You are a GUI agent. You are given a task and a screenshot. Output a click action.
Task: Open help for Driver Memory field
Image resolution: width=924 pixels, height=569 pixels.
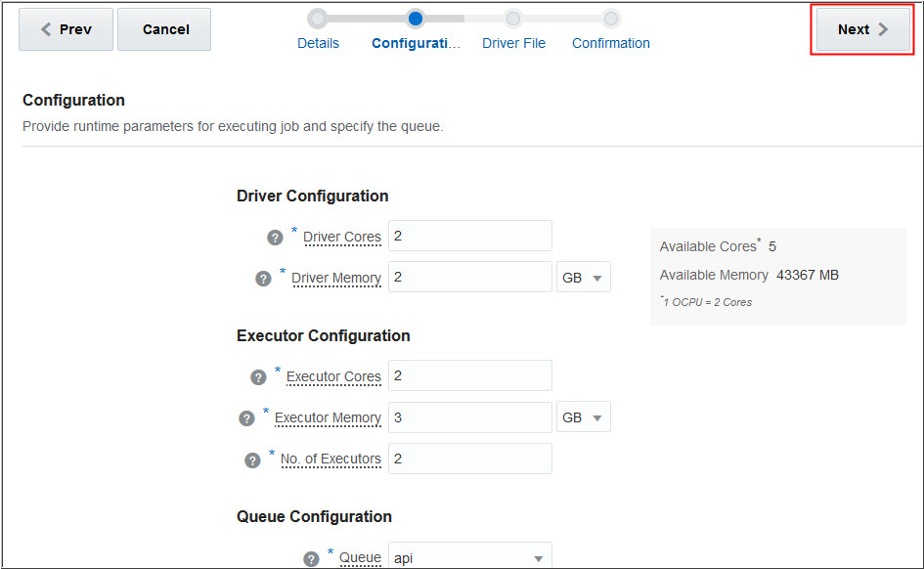[263, 278]
